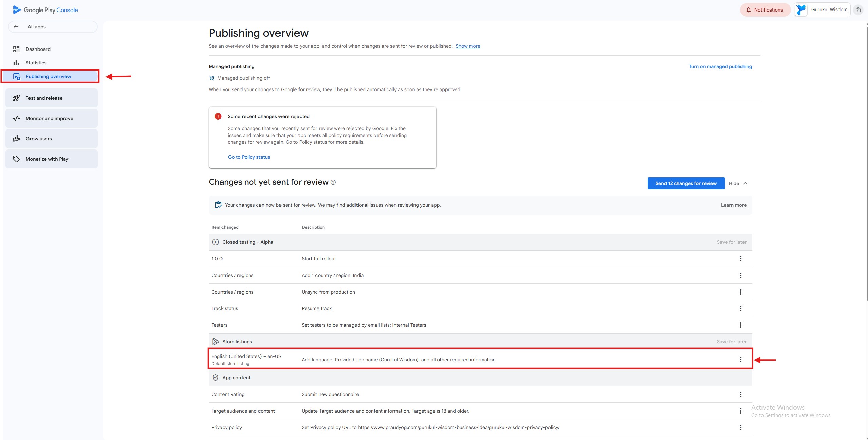Click the help icon beside Changes not yet sent

[x=333, y=182]
